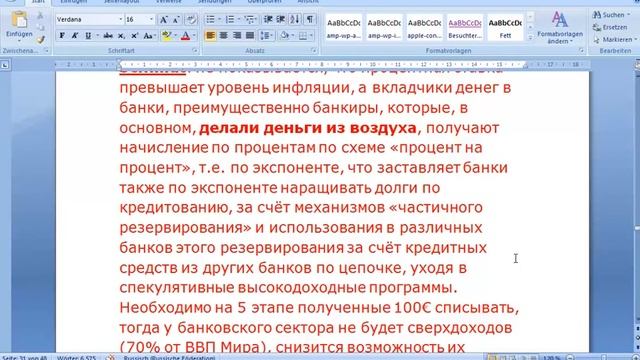The width and height of the screenshot is (640, 360).
Task: Apply the amp-wp-a style
Action: 344,27
